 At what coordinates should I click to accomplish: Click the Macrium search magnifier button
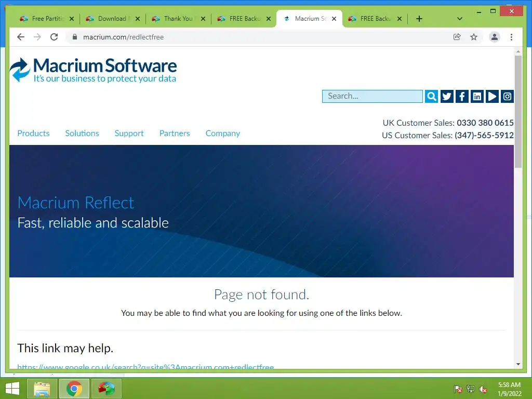[x=431, y=96]
